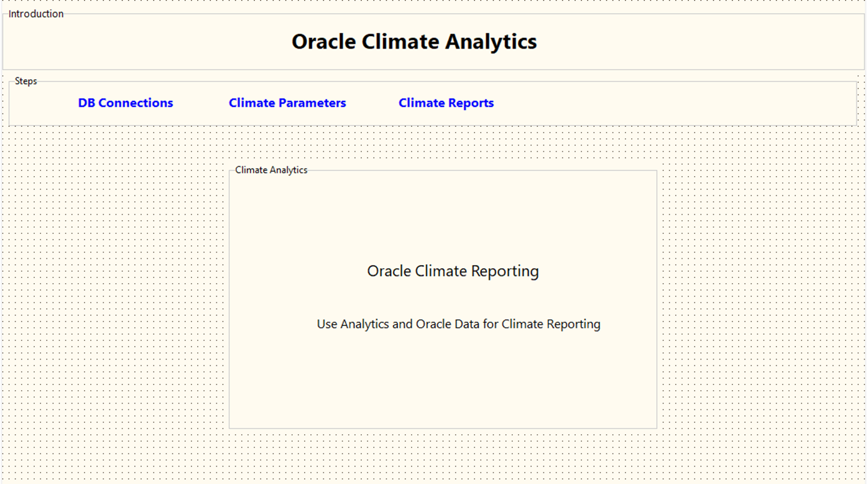Click the 'Use Analytics and Oracle Data' description

coord(458,324)
